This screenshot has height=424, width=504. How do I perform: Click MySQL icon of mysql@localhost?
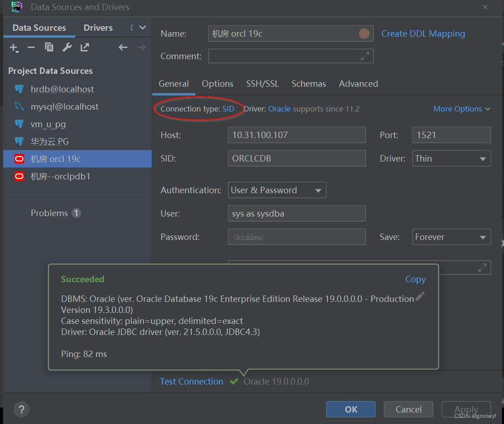click(x=19, y=106)
